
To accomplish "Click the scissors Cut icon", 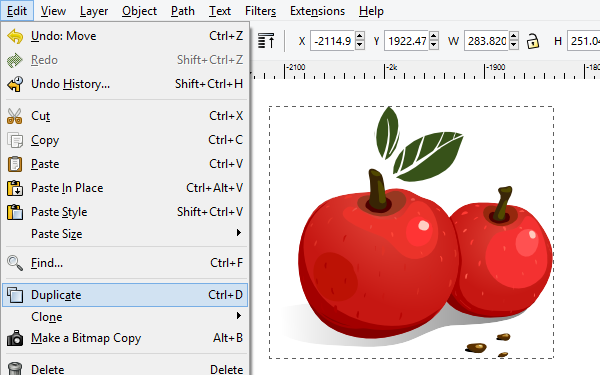I will tap(15, 116).
